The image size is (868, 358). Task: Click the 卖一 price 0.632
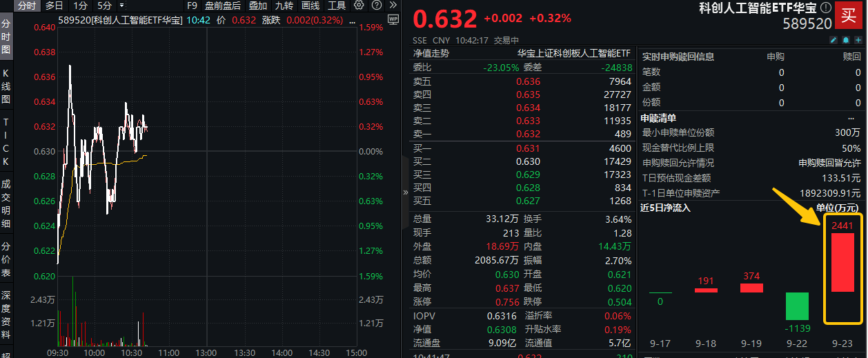pyautogui.click(x=529, y=134)
